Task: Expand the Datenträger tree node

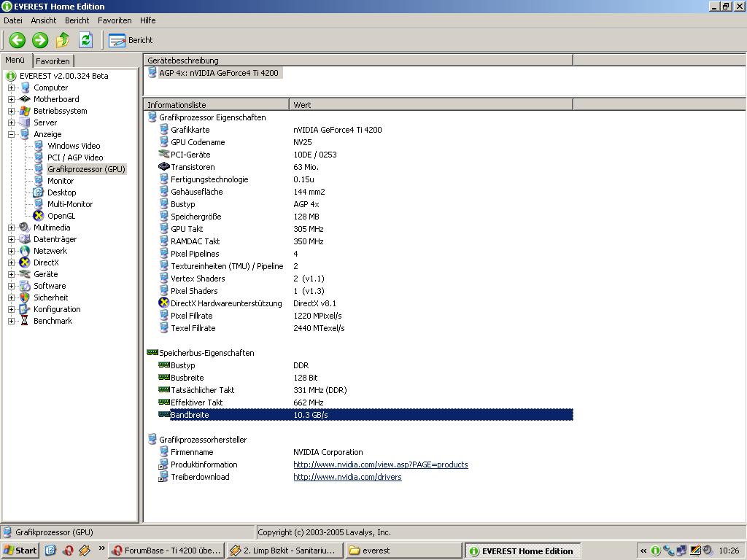Action: click(x=12, y=239)
